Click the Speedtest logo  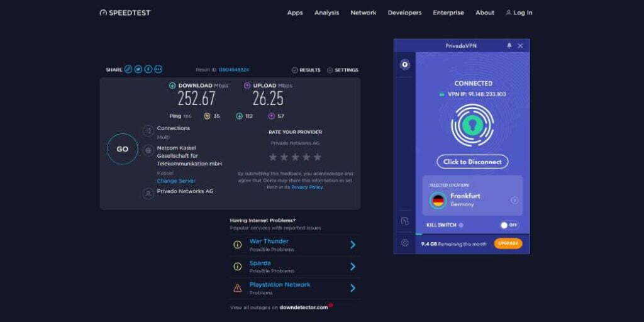click(125, 13)
